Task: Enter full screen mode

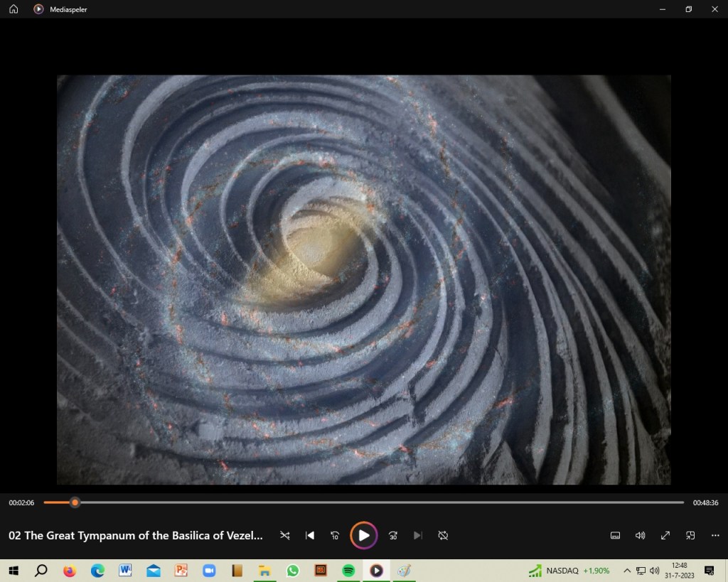Action: [x=665, y=535]
